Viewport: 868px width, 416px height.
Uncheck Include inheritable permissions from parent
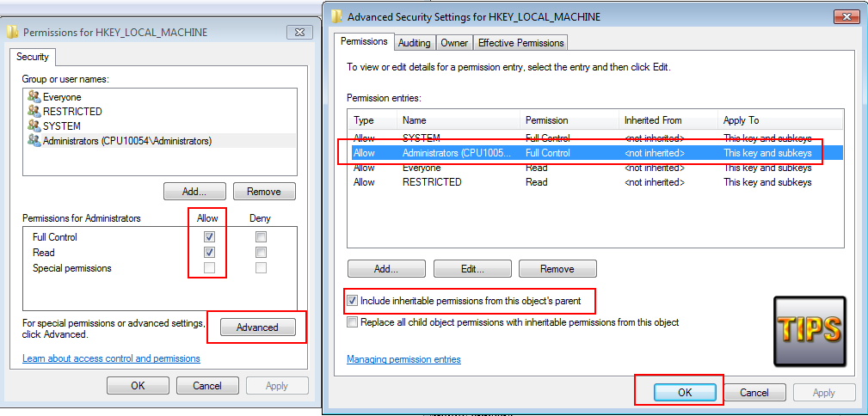352,302
